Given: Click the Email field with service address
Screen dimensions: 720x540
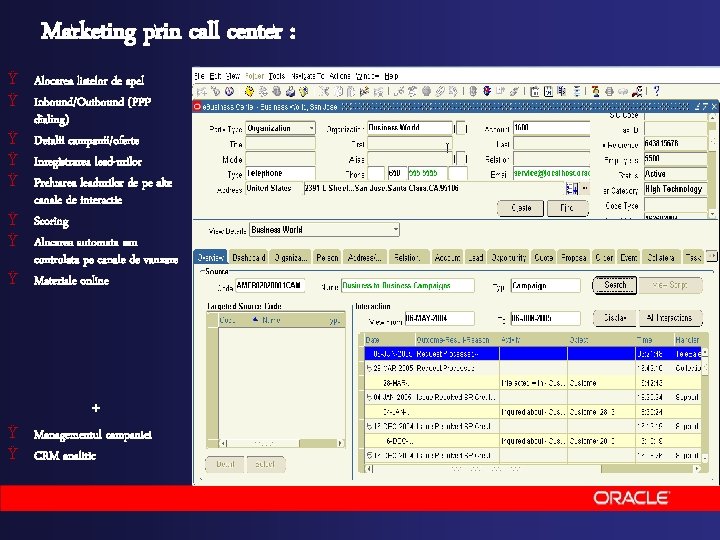Looking at the screenshot, I should [x=551, y=174].
